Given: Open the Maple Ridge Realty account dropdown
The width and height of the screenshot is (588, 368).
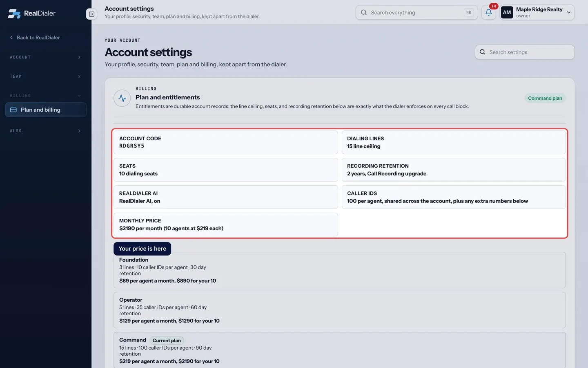Looking at the screenshot, I should [537, 12].
